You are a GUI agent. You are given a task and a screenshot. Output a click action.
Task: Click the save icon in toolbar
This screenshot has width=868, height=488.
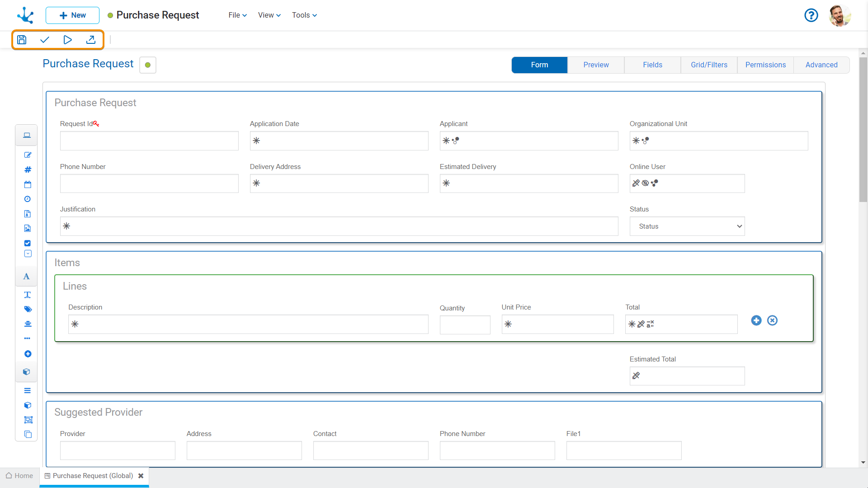[22, 39]
